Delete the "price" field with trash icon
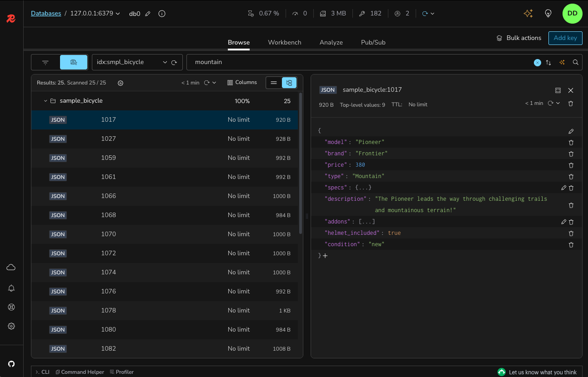This screenshot has width=588, height=377. coord(571,165)
